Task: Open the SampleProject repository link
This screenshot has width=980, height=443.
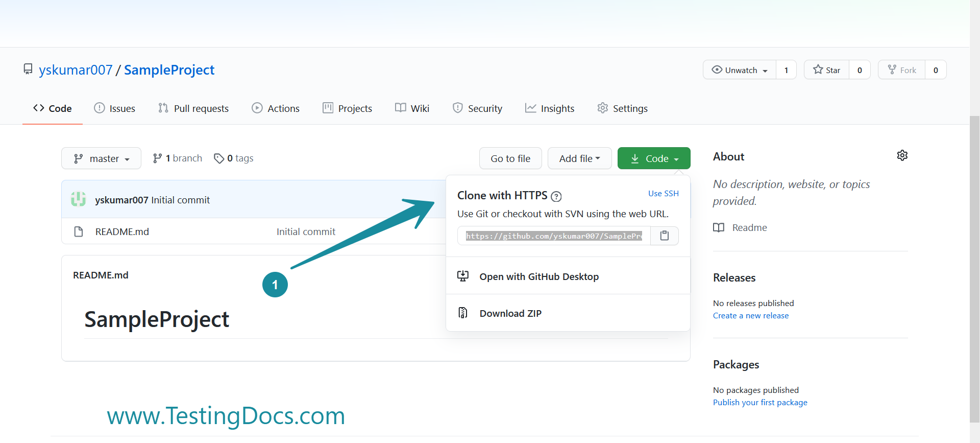Action: point(169,69)
